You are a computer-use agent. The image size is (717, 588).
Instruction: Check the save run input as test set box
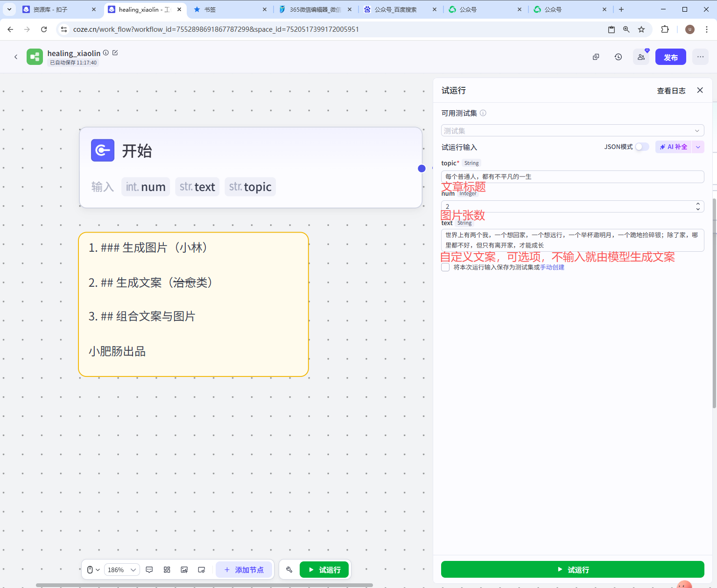pyautogui.click(x=445, y=267)
